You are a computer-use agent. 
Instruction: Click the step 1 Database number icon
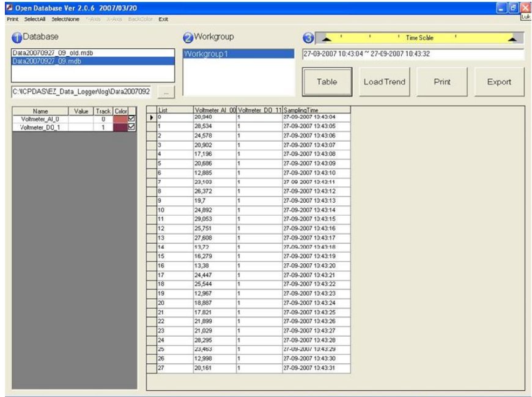click(15, 37)
